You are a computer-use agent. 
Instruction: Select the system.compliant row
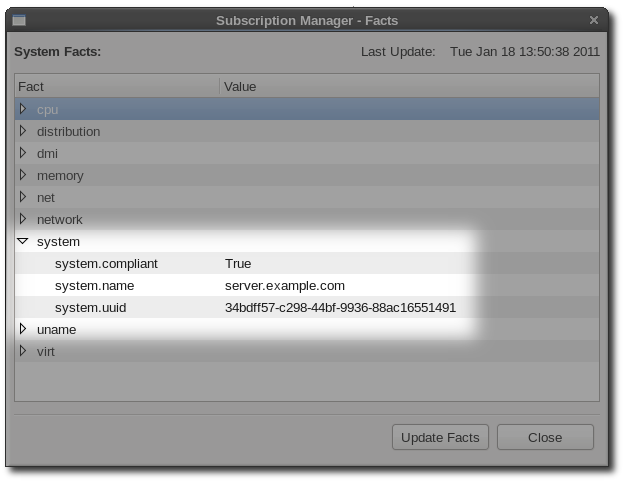307,263
